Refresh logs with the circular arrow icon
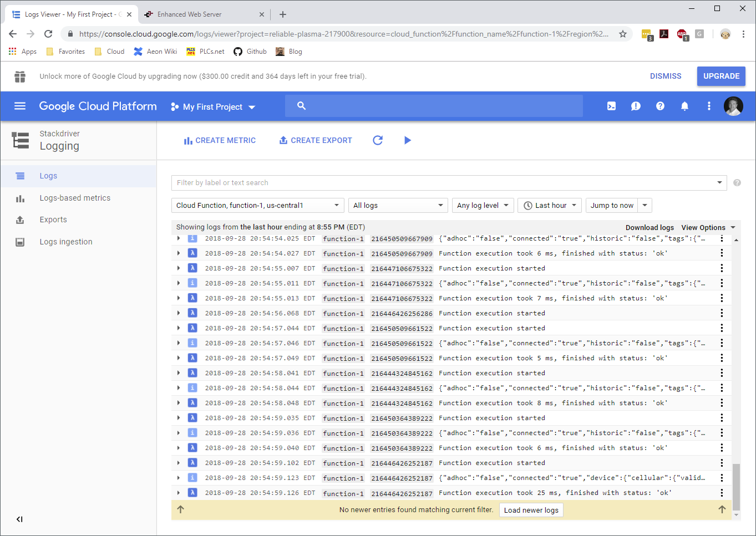This screenshot has width=756, height=536. click(378, 140)
